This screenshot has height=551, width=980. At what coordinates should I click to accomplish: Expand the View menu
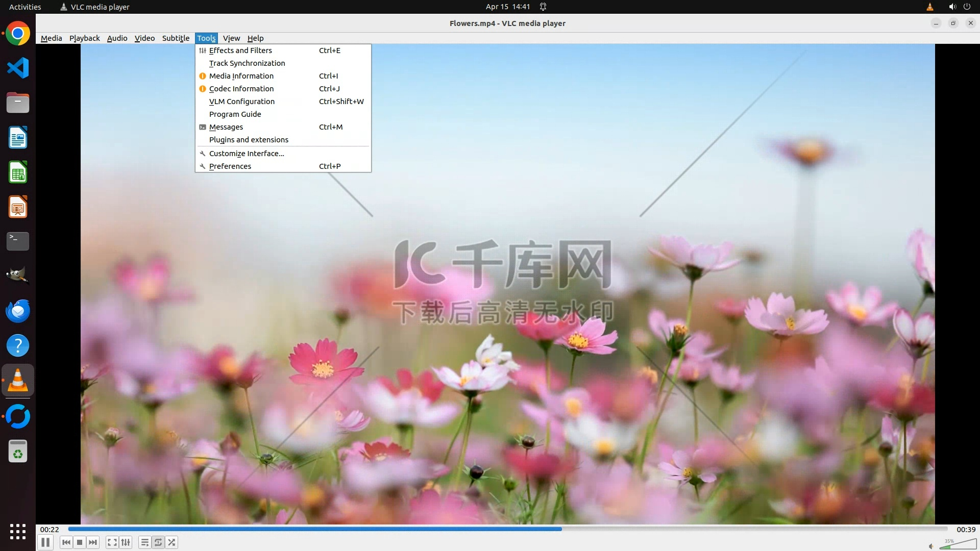point(231,38)
